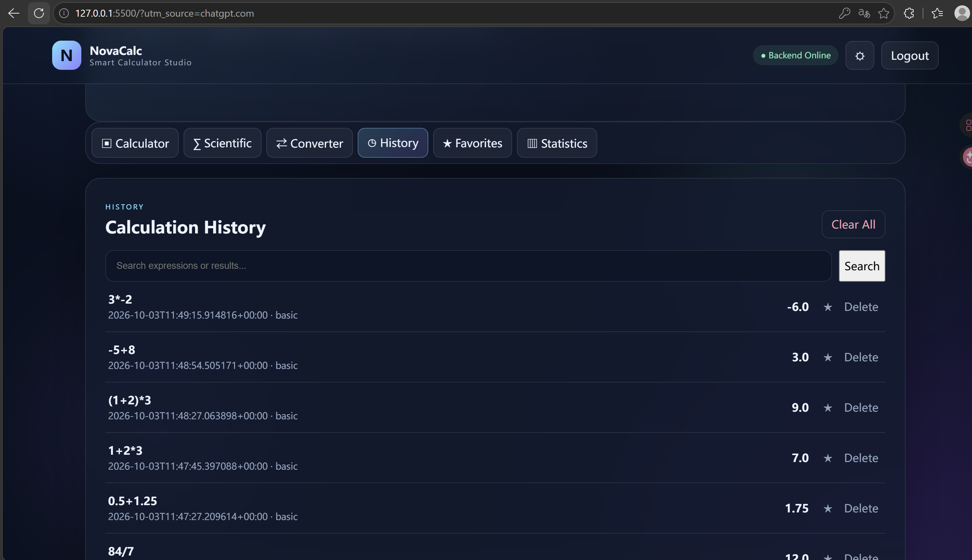Select the History tab
The height and width of the screenshot is (560, 972).
pyautogui.click(x=393, y=143)
